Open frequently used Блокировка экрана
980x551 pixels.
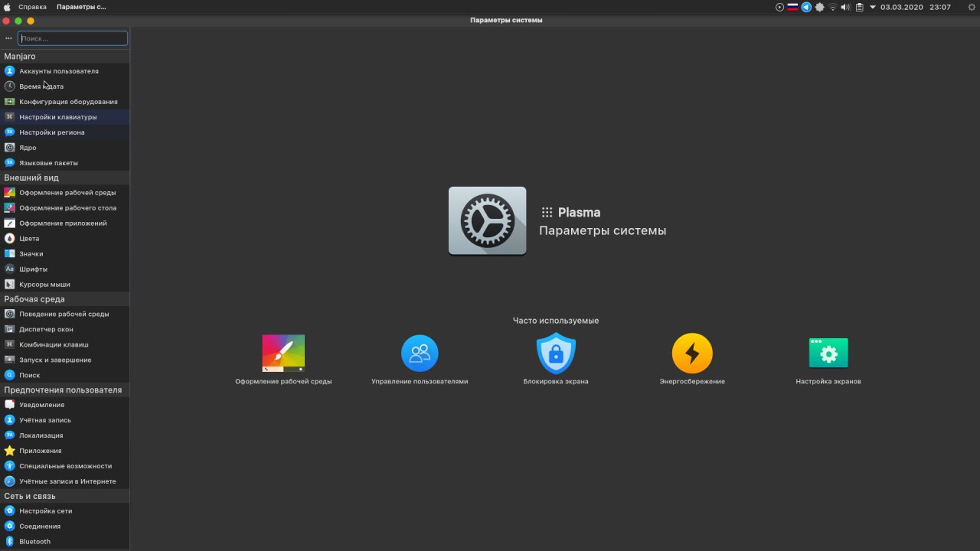coord(556,360)
